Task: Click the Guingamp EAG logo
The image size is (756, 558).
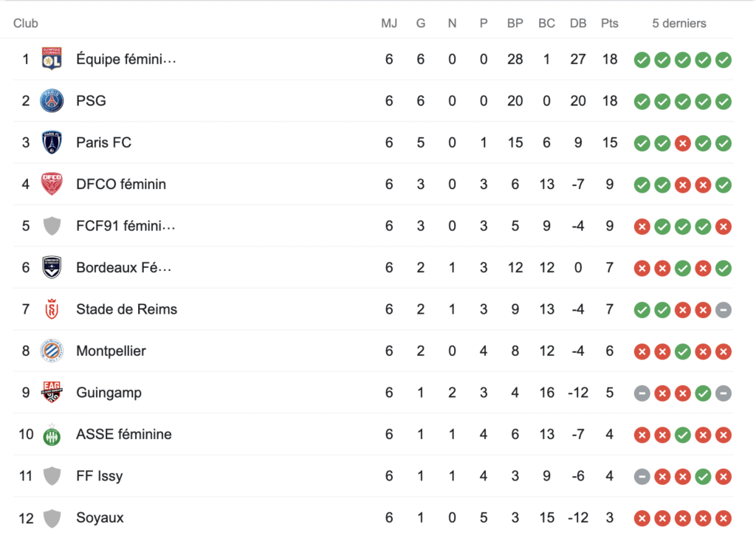Action: point(52,393)
